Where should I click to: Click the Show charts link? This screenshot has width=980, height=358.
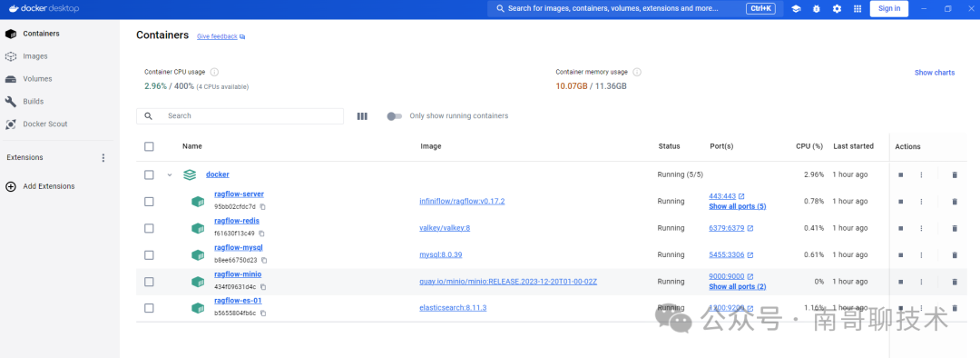935,73
